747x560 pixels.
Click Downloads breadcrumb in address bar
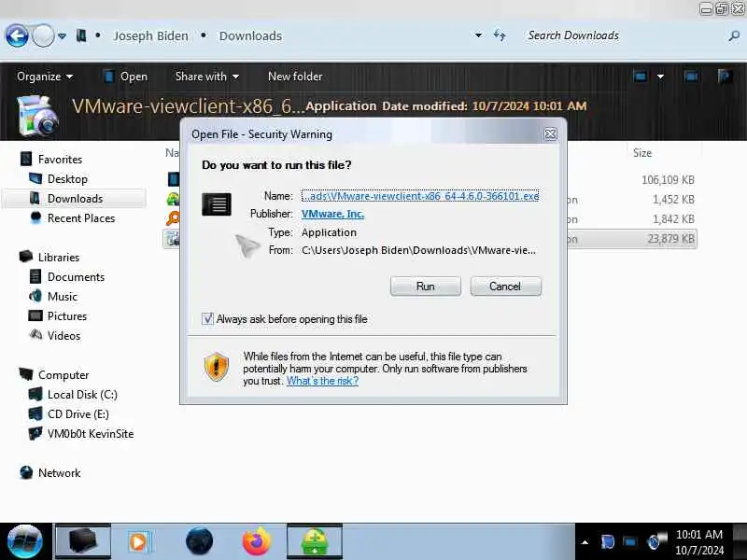250,35
